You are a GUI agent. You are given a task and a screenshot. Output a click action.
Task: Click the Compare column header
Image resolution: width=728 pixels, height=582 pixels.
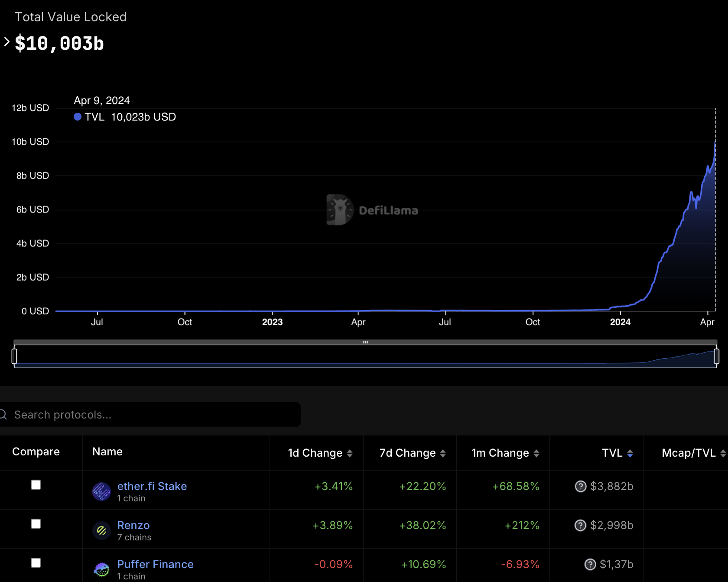36,451
